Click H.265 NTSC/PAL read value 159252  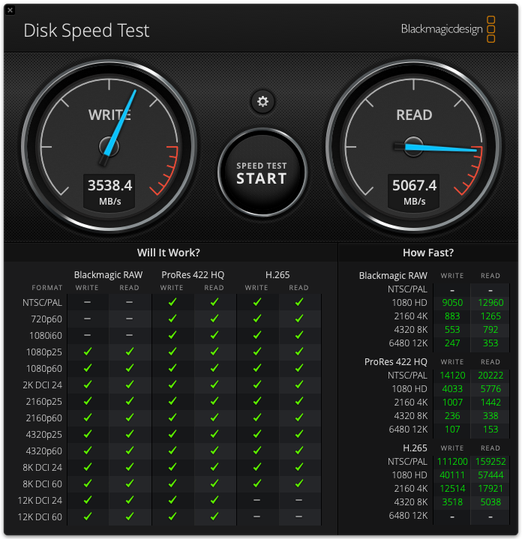click(x=491, y=462)
